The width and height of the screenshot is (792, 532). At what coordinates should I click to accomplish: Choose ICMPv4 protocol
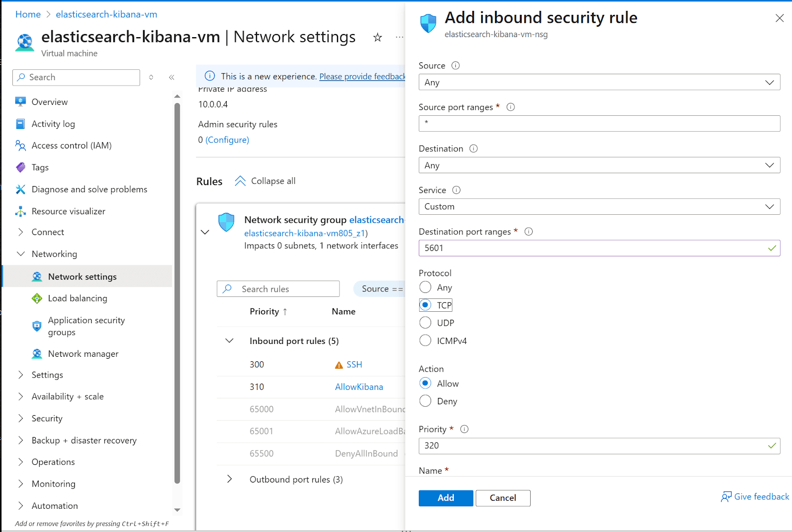click(425, 340)
